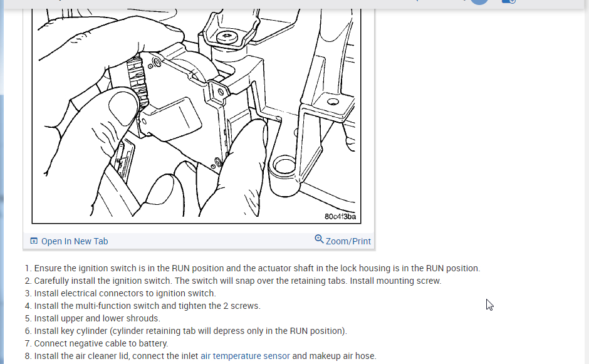Click step 7 'Connect negative cable to battery'
Viewport: 589px width, 364px height.
coord(96,343)
